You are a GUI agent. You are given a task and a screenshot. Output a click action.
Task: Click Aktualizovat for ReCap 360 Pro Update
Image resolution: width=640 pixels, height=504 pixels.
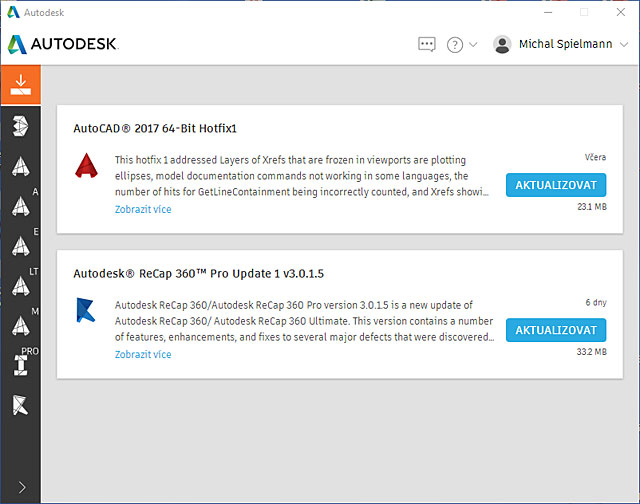(x=556, y=330)
